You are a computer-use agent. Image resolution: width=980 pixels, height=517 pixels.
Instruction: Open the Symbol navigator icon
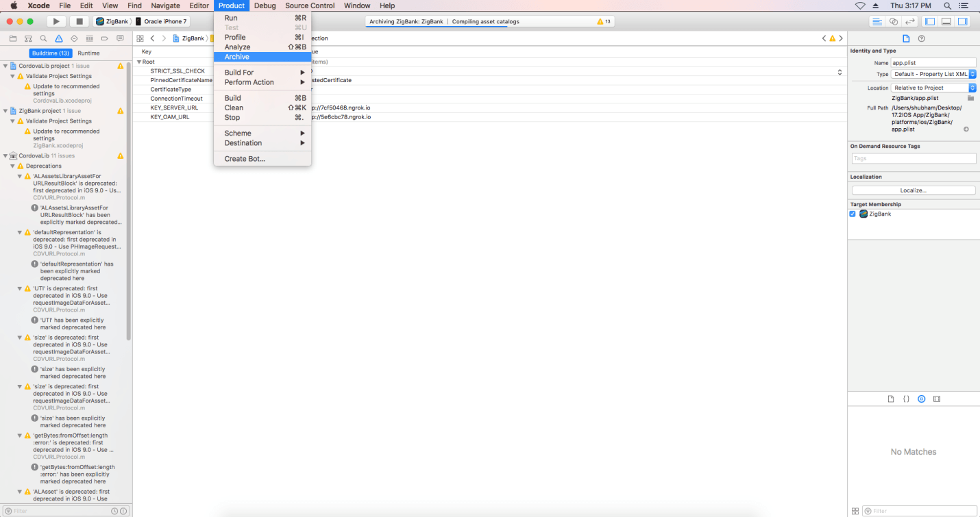(x=28, y=38)
